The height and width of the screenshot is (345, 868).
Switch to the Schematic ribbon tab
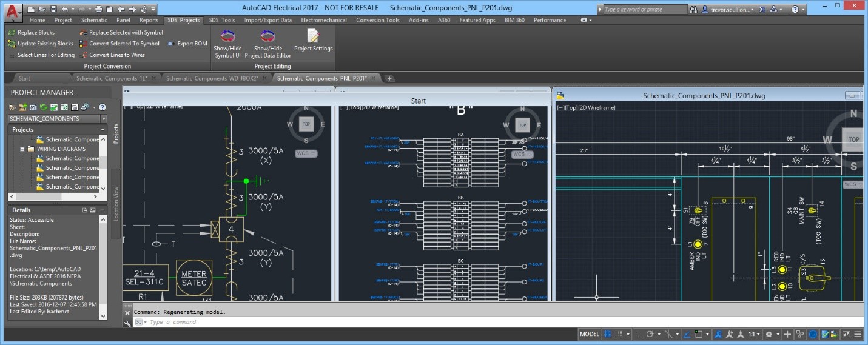pyautogui.click(x=94, y=20)
